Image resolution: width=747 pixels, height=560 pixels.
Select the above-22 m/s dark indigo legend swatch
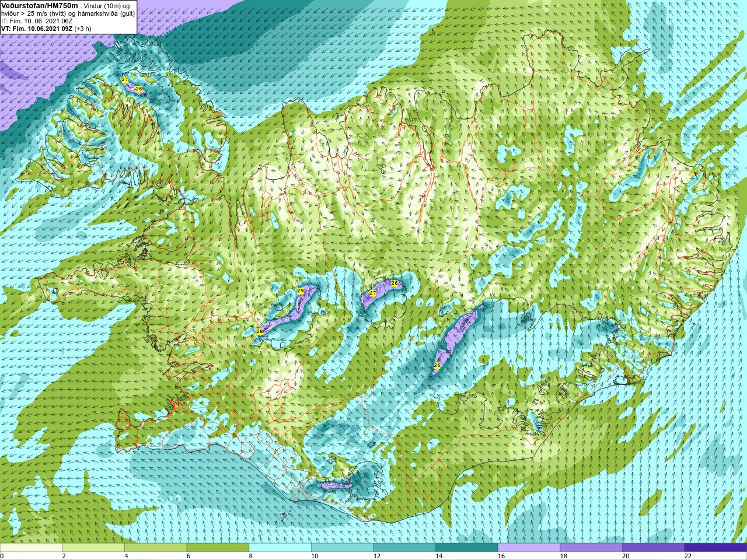715,548
